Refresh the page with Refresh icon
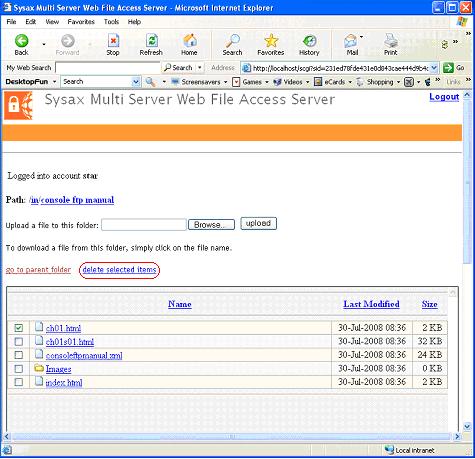This screenshot has width=475, height=459. click(152, 41)
